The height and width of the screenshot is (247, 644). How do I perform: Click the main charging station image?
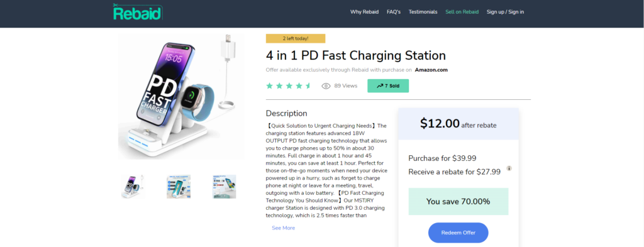pos(181,96)
